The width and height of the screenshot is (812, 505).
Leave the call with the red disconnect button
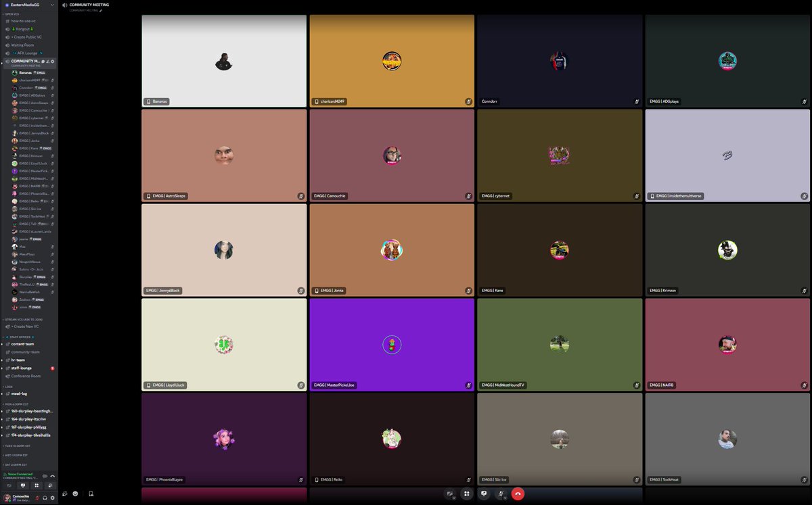pyautogui.click(x=518, y=494)
